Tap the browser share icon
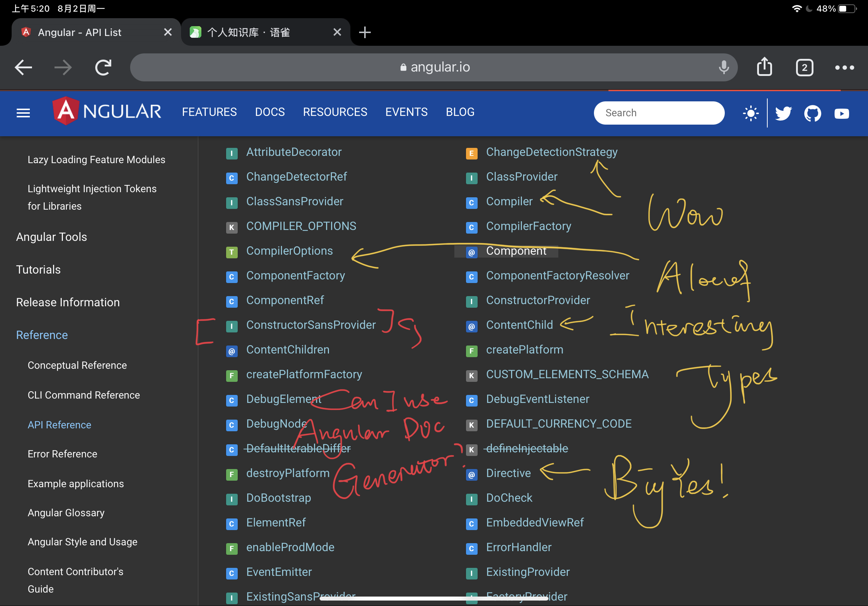The height and width of the screenshot is (606, 868). coord(764,67)
